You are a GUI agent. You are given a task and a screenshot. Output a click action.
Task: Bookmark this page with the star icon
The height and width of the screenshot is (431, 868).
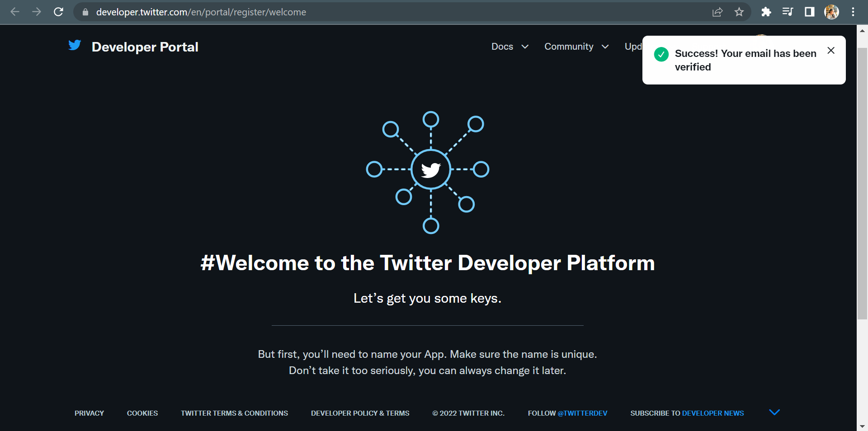pos(739,12)
